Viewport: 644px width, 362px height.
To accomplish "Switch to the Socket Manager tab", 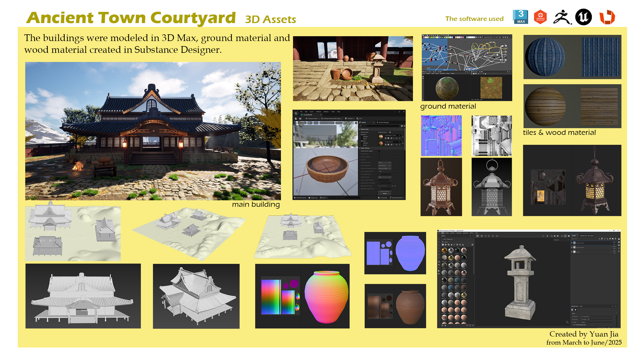I will 384,122.
